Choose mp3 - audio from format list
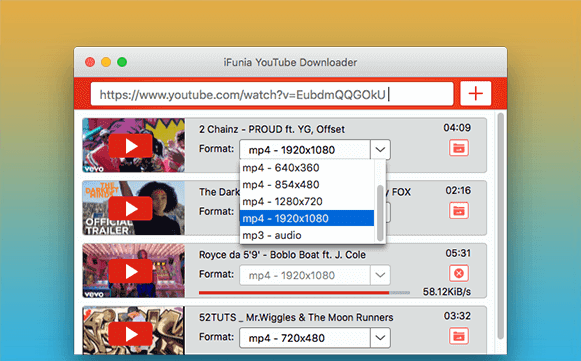 [307, 235]
